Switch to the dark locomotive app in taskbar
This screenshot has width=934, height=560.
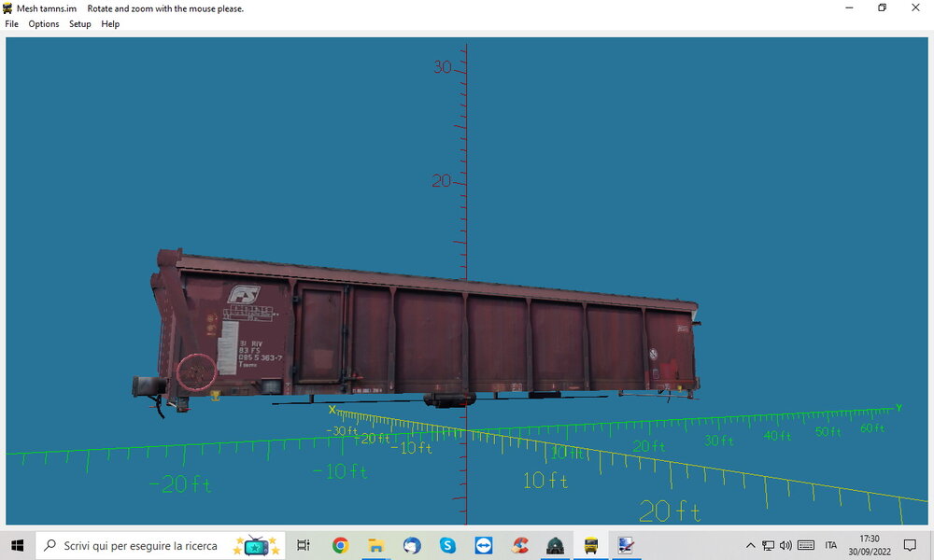555,545
